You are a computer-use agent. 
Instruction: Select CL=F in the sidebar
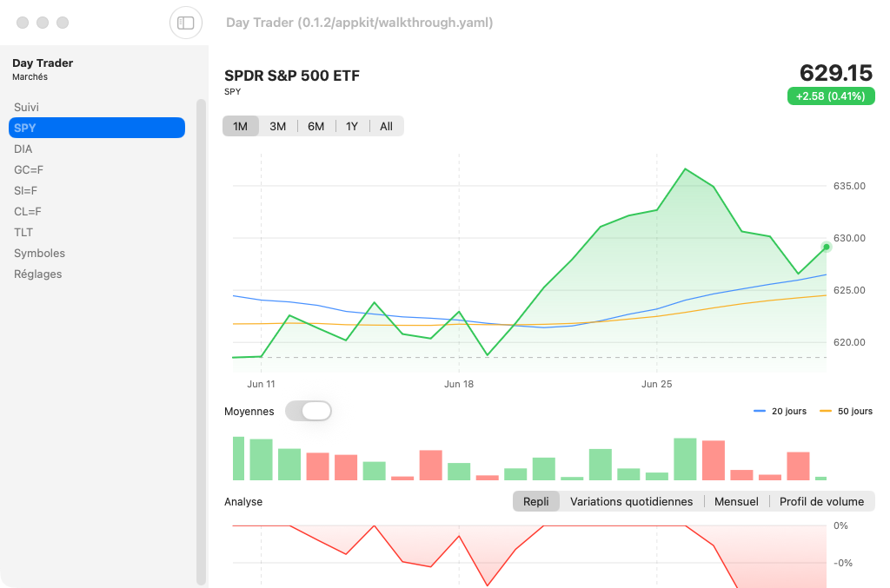click(x=96, y=212)
